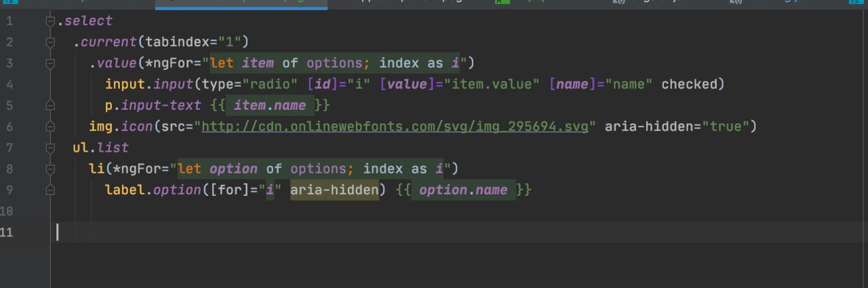Click the .current class text
The height and width of the screenshot is (288, 868).
tap(105, 43)
